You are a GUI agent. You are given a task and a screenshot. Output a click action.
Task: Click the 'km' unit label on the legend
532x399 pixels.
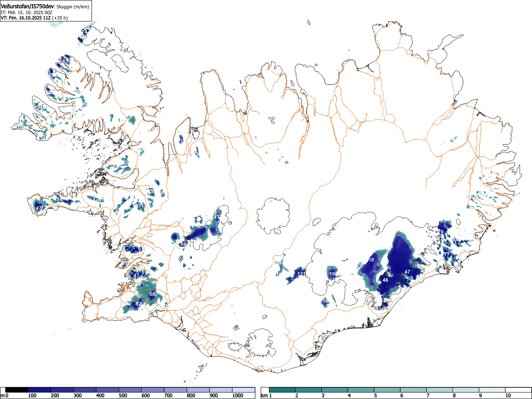point(264,396)
